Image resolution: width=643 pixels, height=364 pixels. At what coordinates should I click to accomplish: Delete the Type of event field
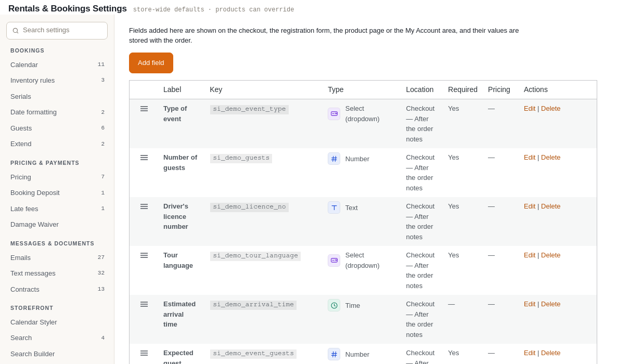551,109
